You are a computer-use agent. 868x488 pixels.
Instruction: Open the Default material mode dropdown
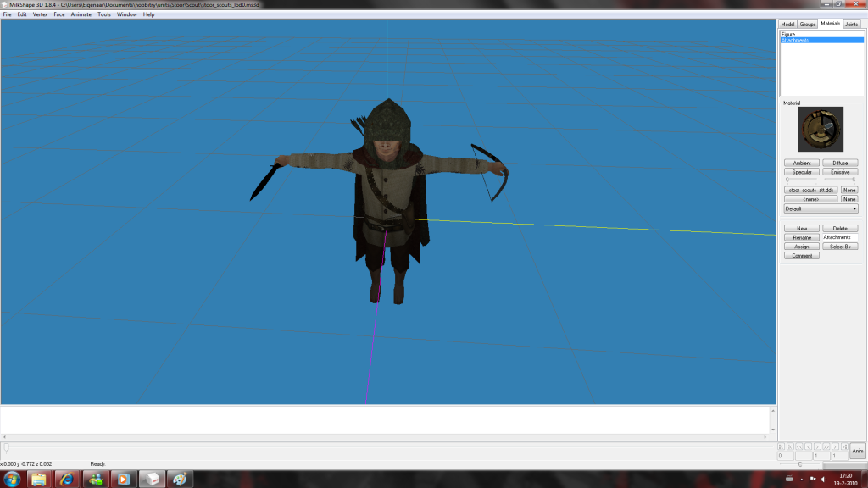point(821,208)
